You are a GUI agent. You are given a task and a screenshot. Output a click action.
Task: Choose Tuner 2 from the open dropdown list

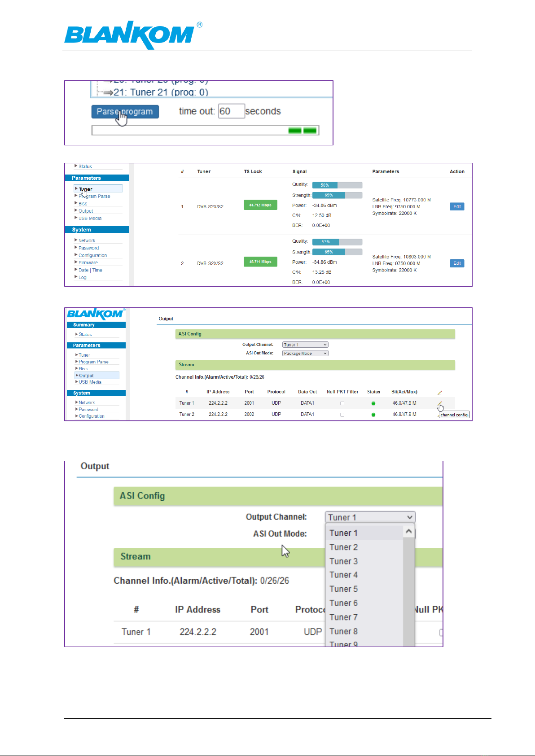point(364,547)
